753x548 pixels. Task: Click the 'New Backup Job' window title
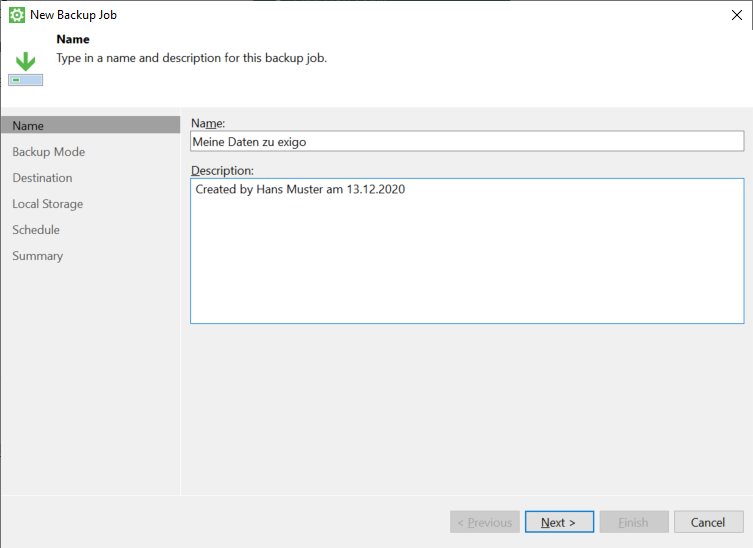pyautogui.click(x=73, y=15)
